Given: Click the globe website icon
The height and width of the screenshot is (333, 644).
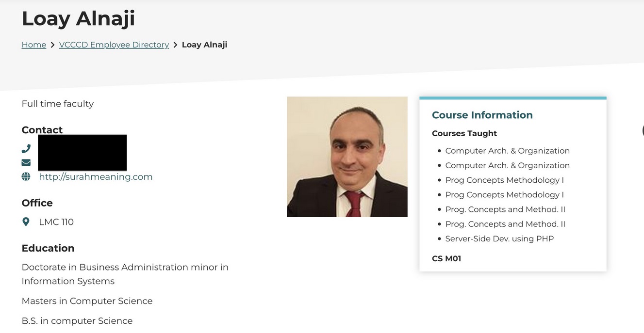Looking at the screenshot, I should (26, 176).
